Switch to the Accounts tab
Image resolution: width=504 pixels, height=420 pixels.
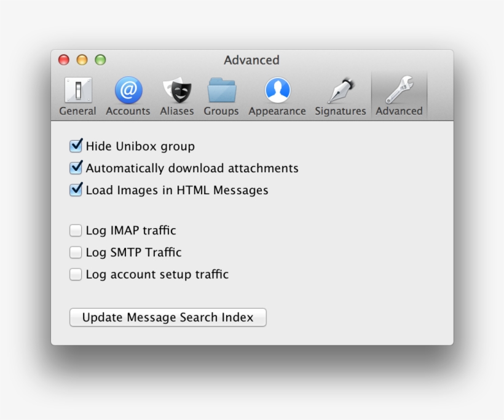tap(127, 95)
